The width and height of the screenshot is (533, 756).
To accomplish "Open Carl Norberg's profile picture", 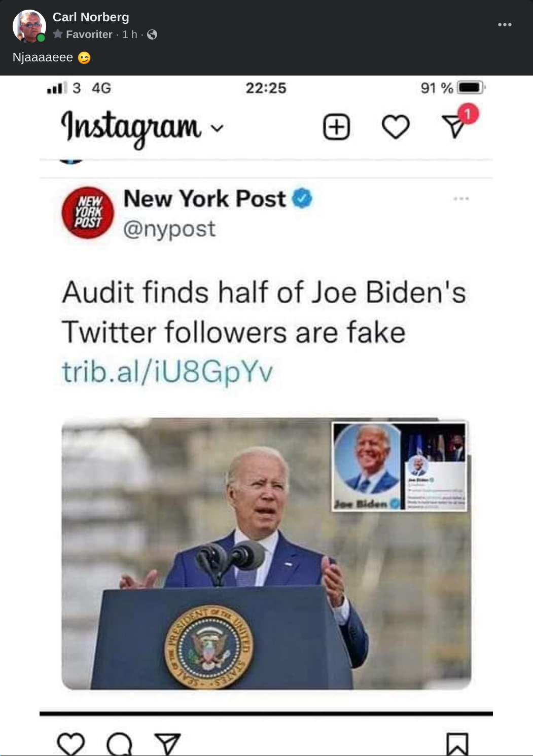I will 29,26.
